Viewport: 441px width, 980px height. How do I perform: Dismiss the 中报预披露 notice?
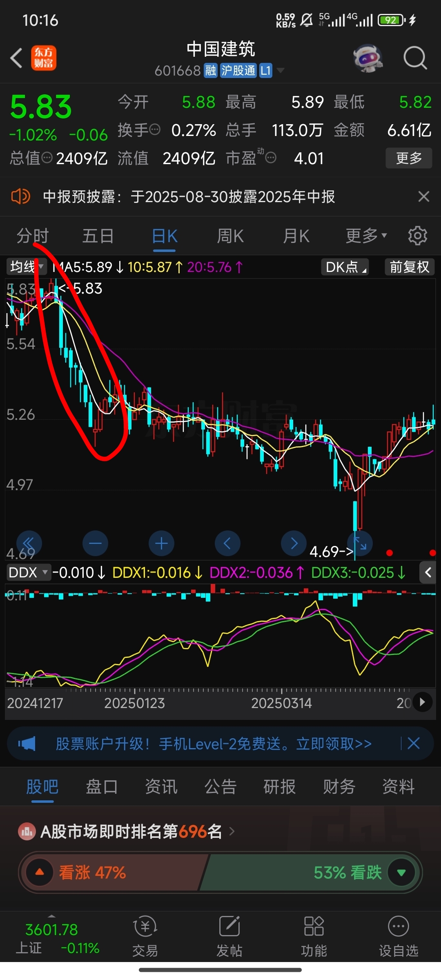click(424, 196)
